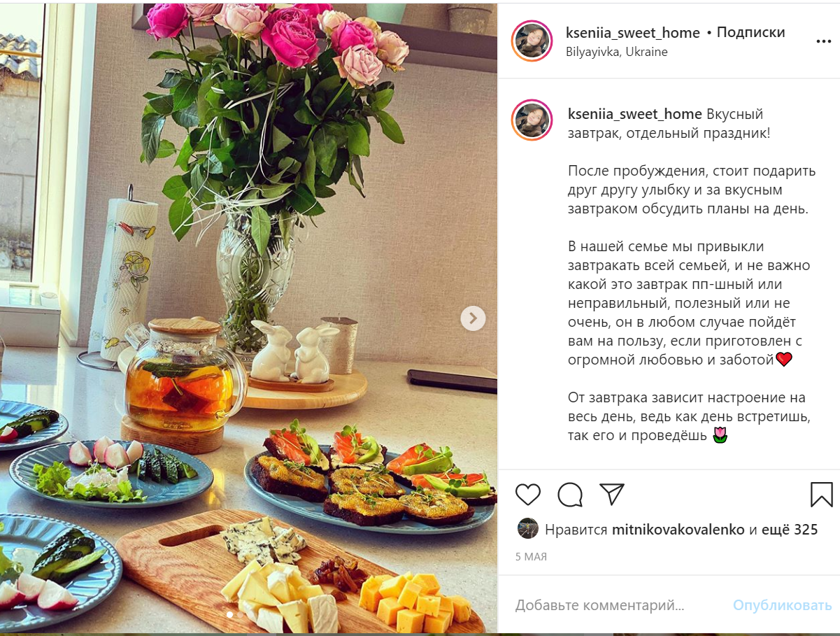The height and width of the screenshot is (636, 840).
Task: Open comments via the speech bubble icon
Action: click(570, 495)
